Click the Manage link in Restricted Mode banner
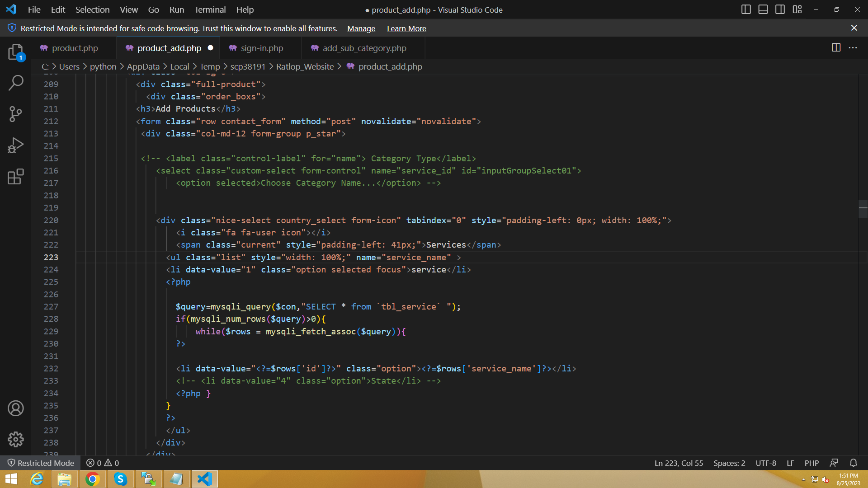868x488 pixels. point(361,28)
